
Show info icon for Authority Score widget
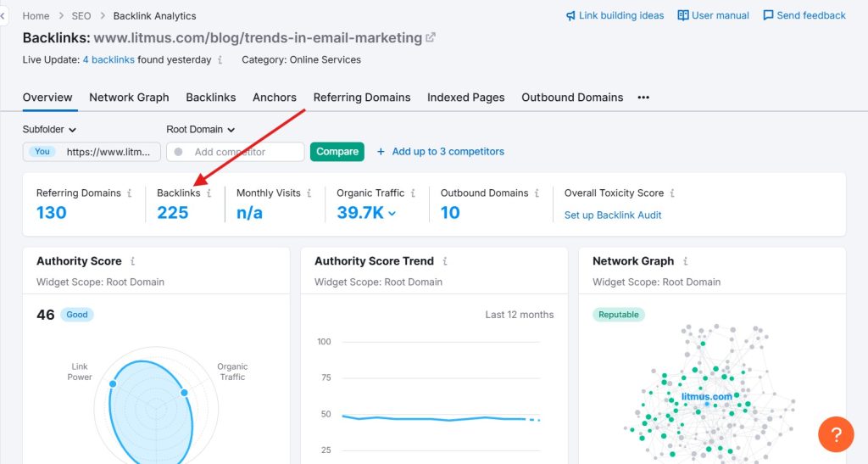coord(132,261)
